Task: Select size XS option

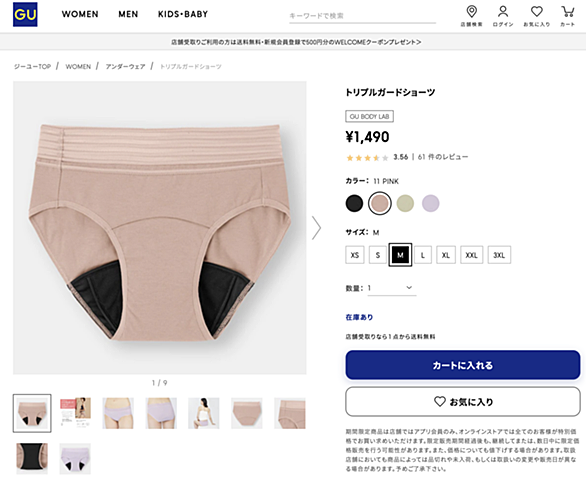Action: click(x=355, y=255)
